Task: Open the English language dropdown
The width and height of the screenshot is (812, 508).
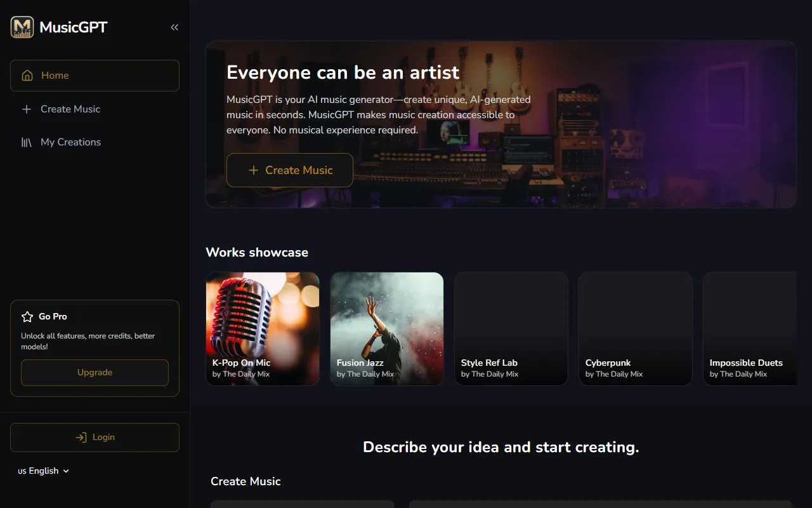Action: point(44,471)
